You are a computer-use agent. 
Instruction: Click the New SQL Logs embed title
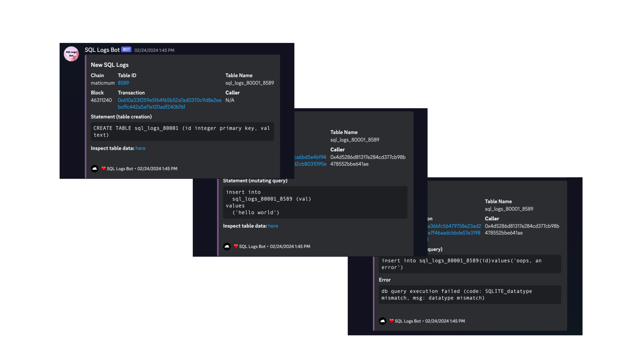110,65
